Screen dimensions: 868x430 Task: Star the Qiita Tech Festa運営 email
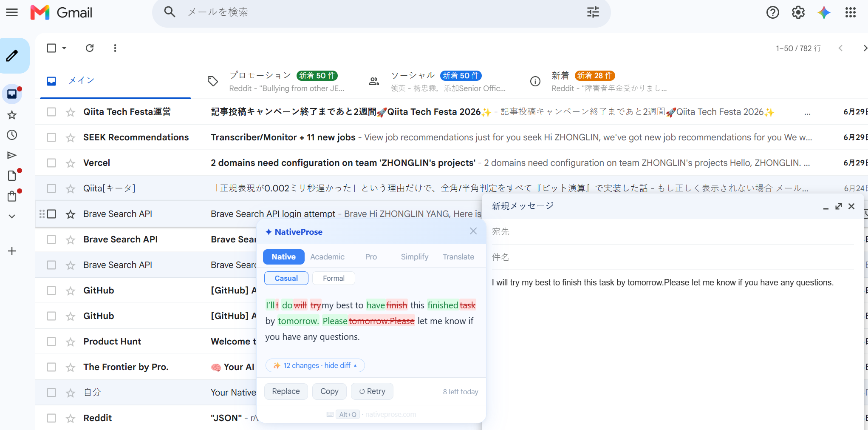click(71, 112)
